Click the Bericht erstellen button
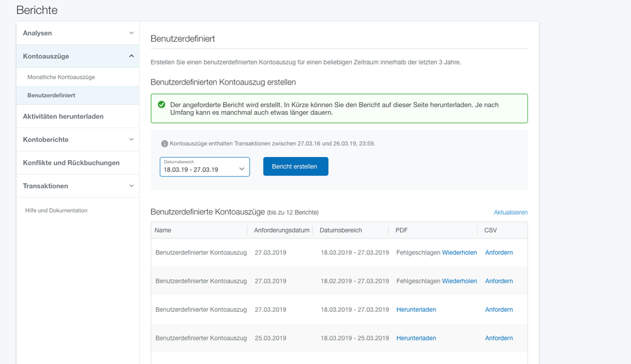 pos(296,167)
